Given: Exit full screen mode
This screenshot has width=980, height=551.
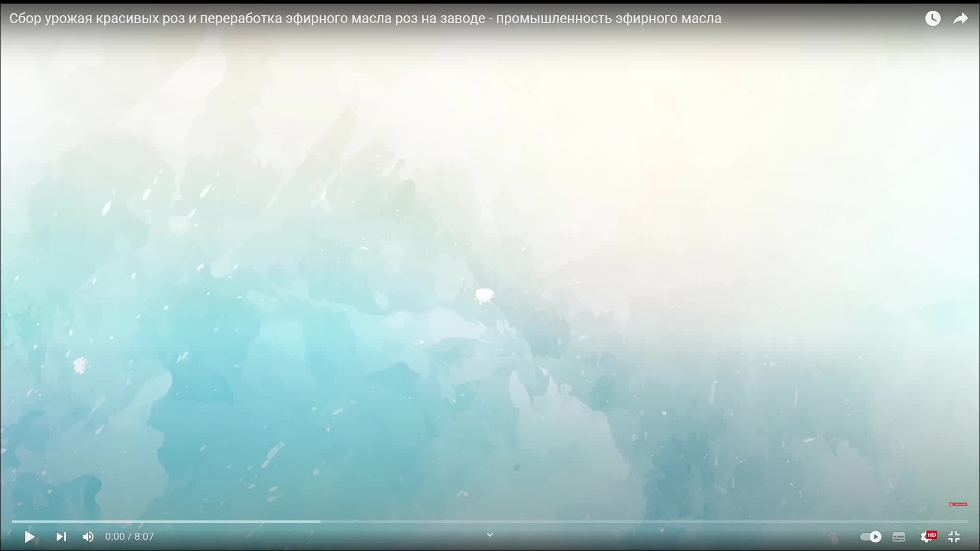Looking at the screenshot, I should [x=953, y=537].
